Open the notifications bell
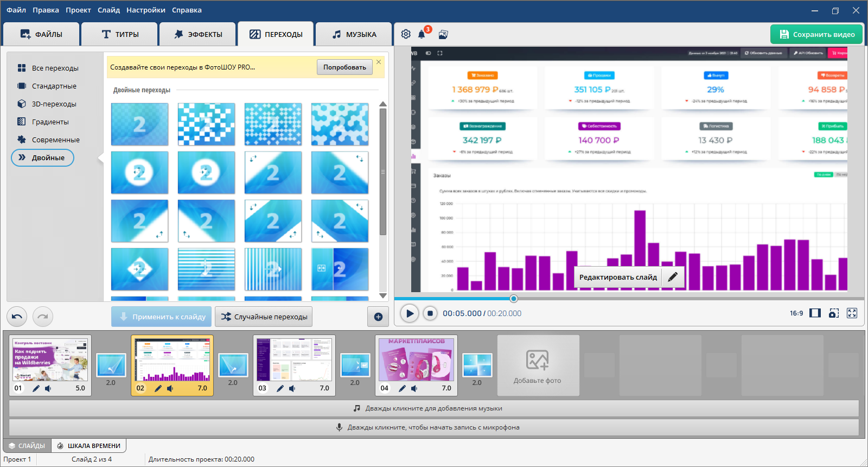The width and height of the screenshot is (868, 467). tap(422, 35)
